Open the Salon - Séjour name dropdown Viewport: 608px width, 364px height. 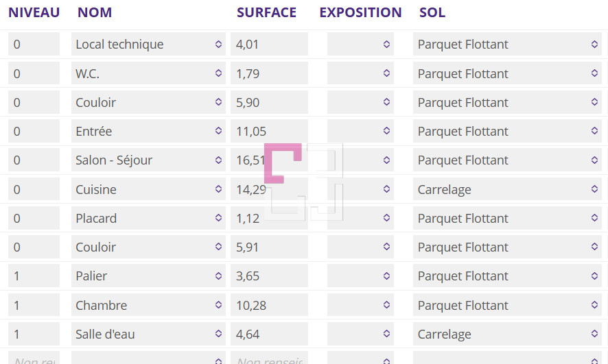tap(148, 160)
